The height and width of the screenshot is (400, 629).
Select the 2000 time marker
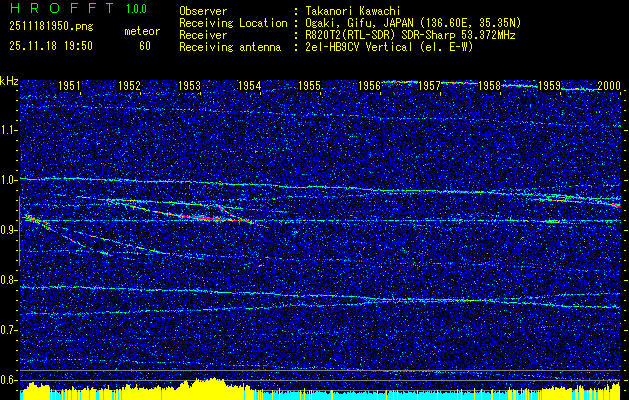coord(610,87)
